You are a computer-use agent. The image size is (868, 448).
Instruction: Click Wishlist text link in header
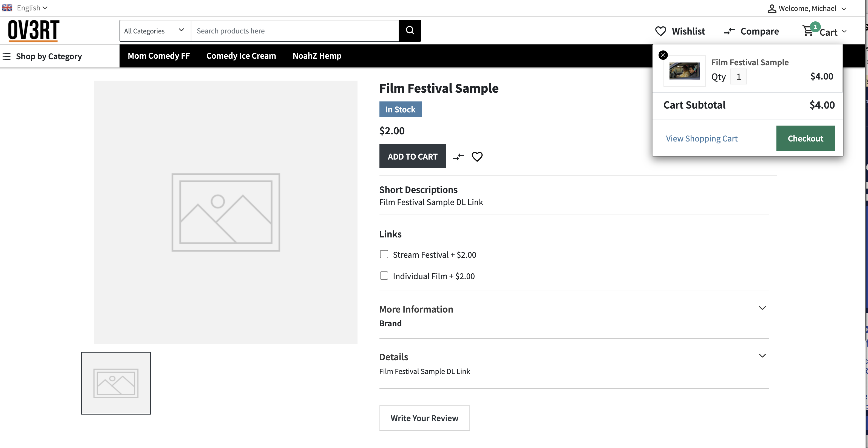(x=688, y=31)
